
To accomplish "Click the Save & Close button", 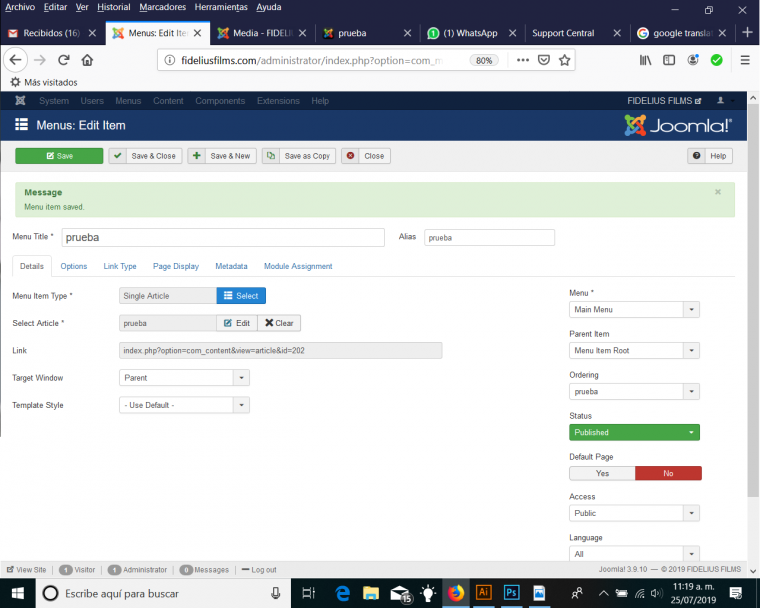I will (x=145, y=156).
